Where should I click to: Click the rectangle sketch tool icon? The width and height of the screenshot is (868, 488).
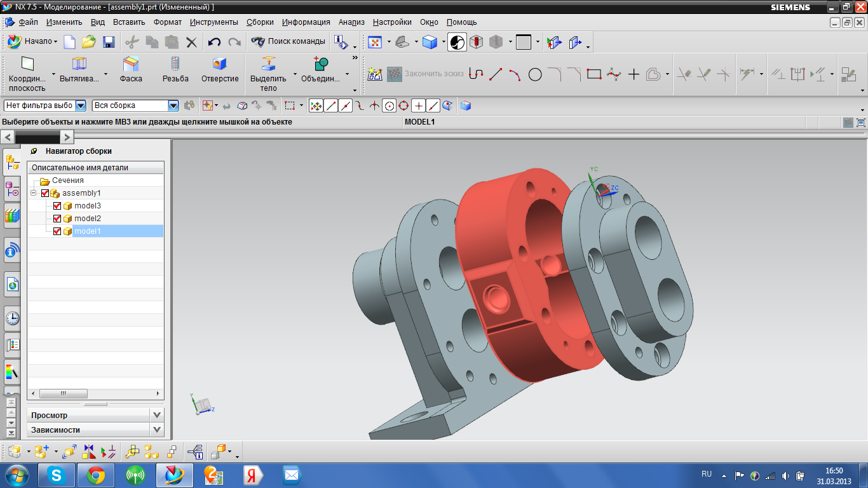click(x=595, y=74)
